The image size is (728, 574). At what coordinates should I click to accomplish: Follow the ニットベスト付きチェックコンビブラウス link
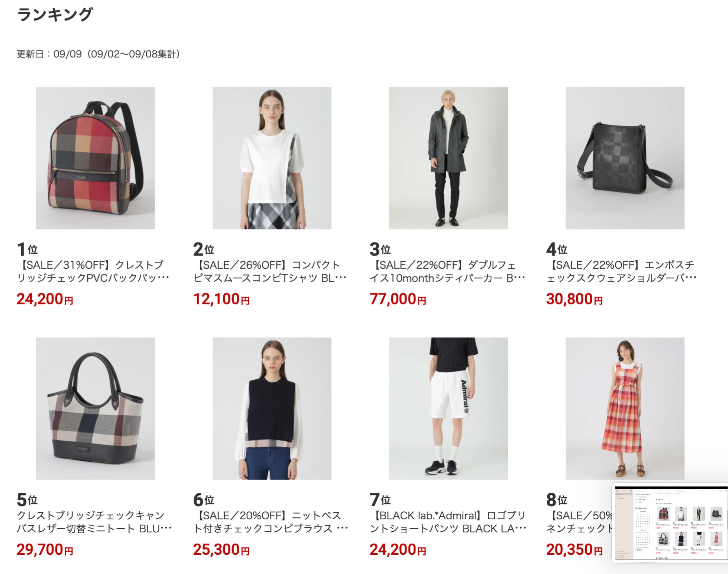(x=271, y=522)
